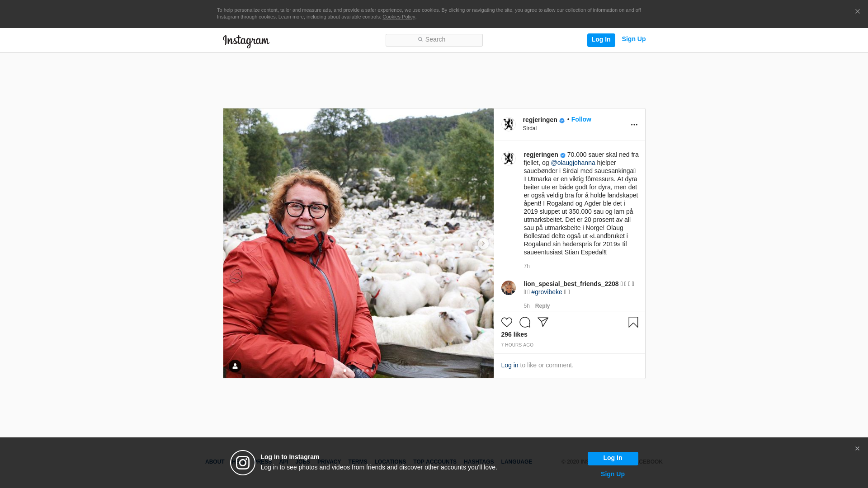Click Log In in bottom banner
This screenshot has width=868, height=488.
pos(613,458)
